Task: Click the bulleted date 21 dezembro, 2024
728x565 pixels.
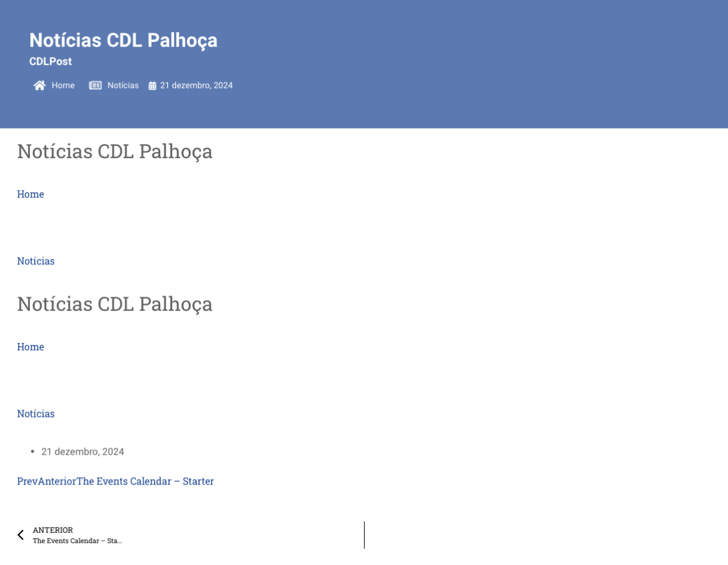Action: tap(83, 452)
